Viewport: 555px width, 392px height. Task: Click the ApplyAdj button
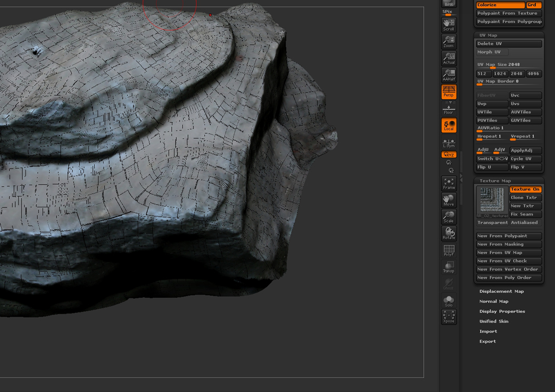(525, 150)
